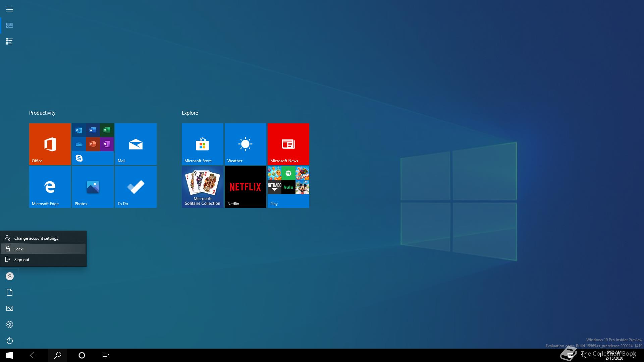Screen dimensions: 644x362
Task: Open the volume speaker tray icon
Action: pos(583,355)
